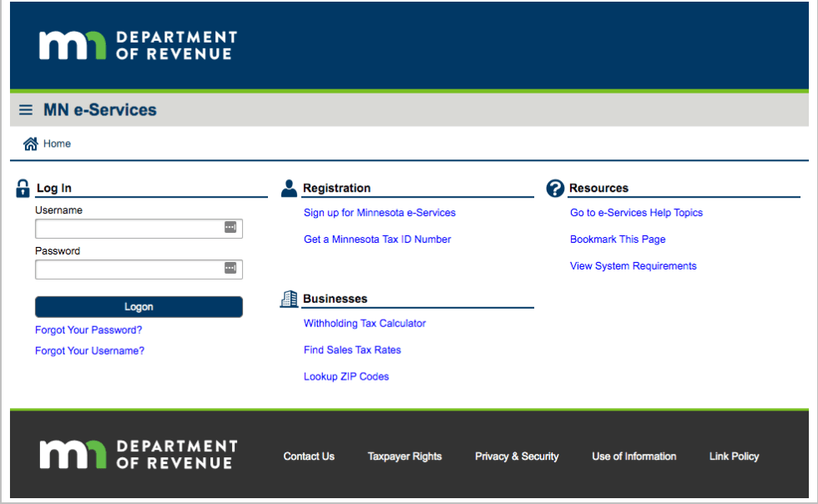Click the padlock icon beside Log In

[x=23, y=188]
